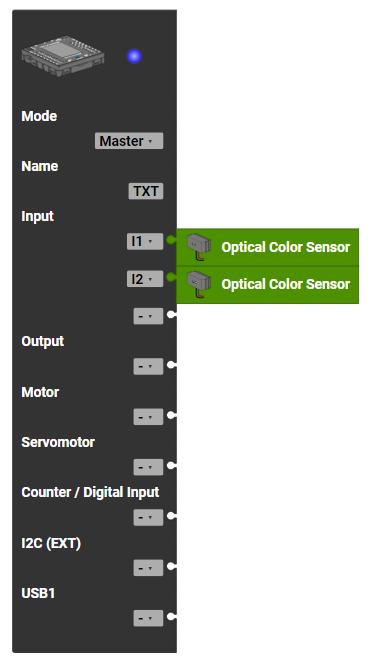The height and width of the screenshot is (664, 374).
Task: Click the blue status LED indicator
Action: click(x=135, y=56)
